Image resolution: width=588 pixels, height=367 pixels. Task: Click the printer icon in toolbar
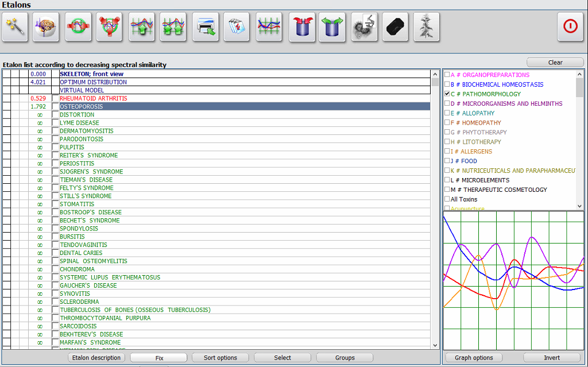(206, 27)
